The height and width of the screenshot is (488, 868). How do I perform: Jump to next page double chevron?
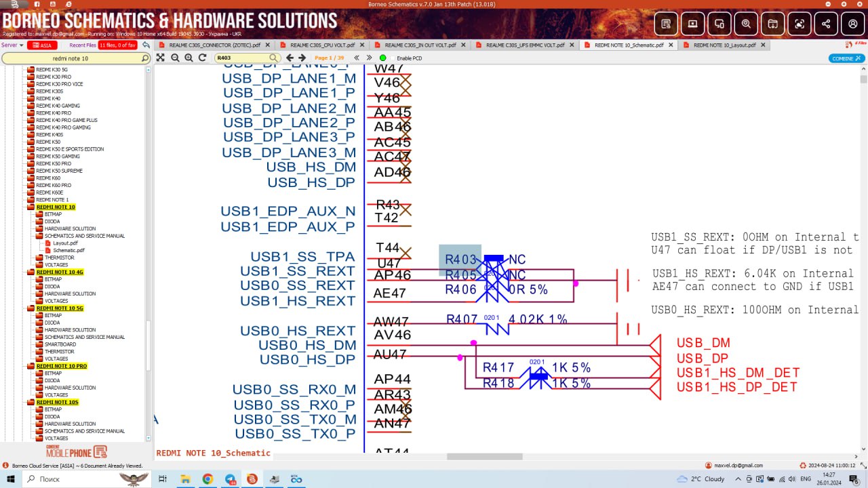click(369, 58)
